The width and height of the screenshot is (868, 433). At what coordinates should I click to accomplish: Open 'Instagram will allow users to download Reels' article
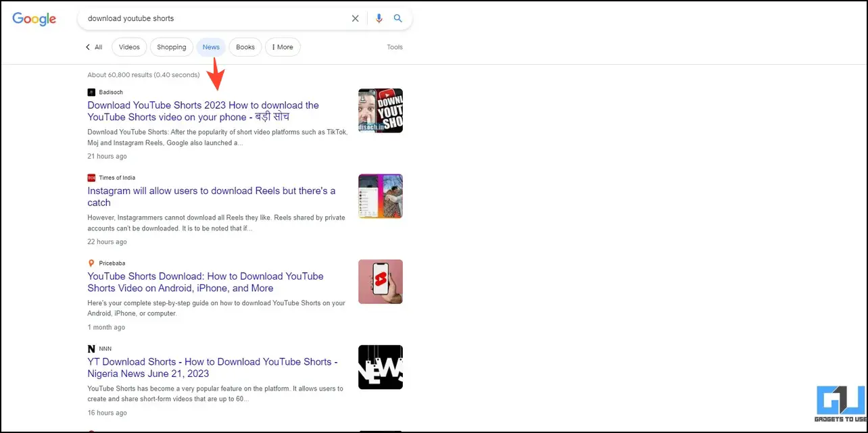click(212, 197)
